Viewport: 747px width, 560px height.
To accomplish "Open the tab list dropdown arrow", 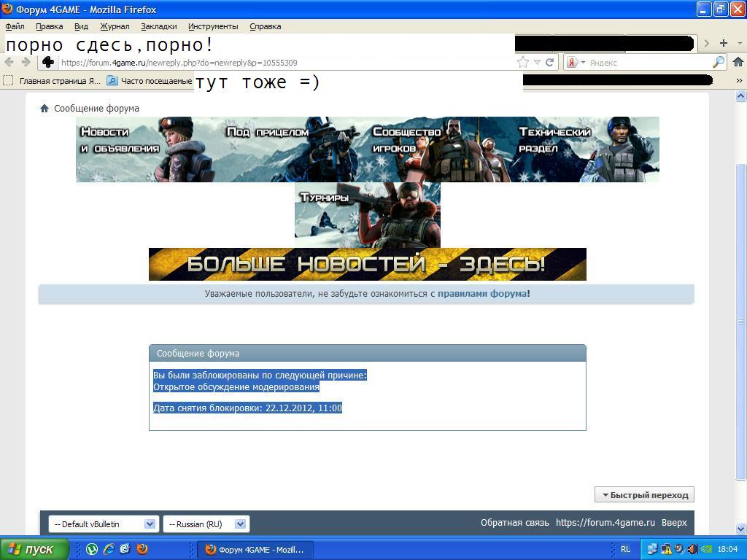I will coord(740,43).
